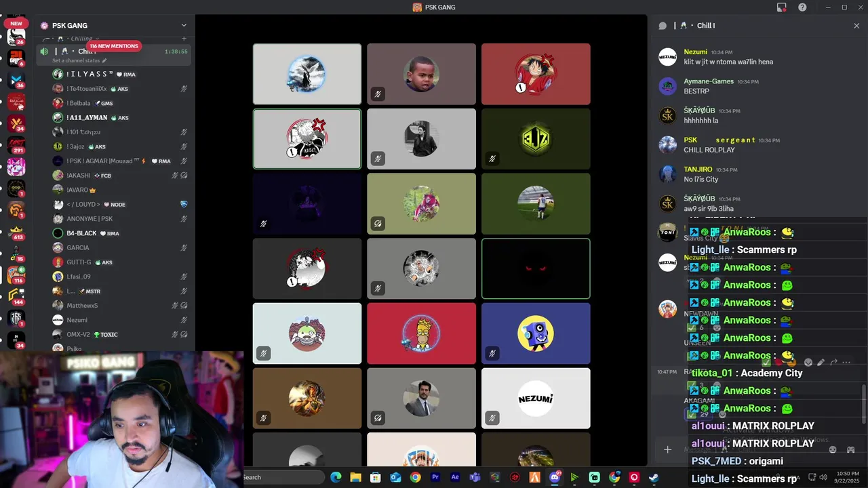Open the server with 613 badge
Image resolution: width=868 pixels, height=488 pixels.
(x=16, y=232)
